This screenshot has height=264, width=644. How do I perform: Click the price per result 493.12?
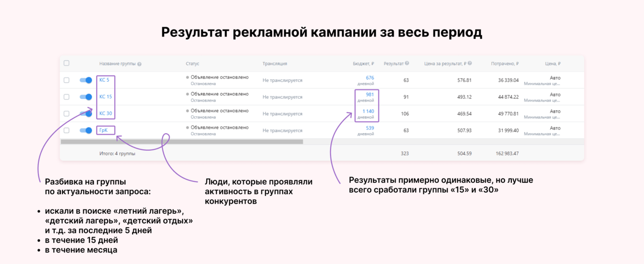(x=464, y=97)
